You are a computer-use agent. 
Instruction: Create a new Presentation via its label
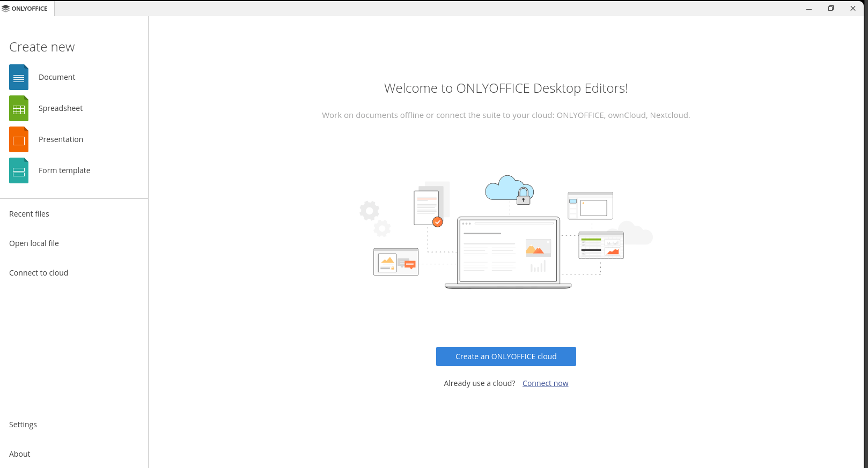pos(61,139)
